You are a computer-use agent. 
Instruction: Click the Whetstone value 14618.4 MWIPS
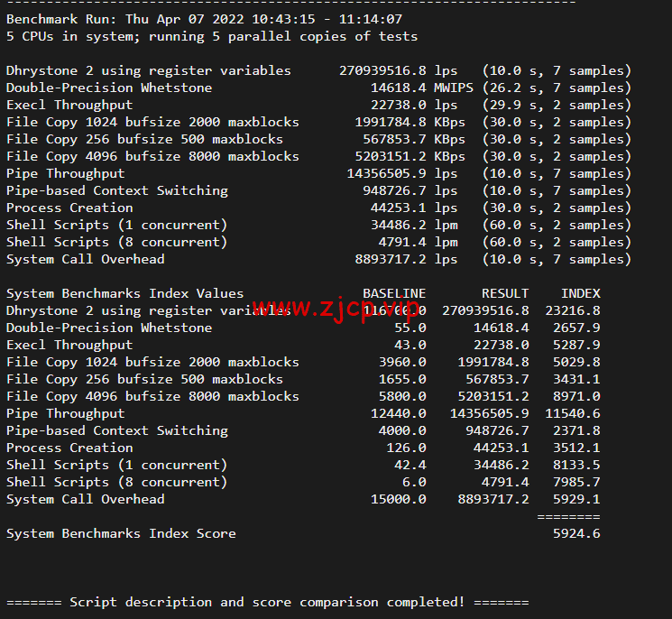coord(422,88)
